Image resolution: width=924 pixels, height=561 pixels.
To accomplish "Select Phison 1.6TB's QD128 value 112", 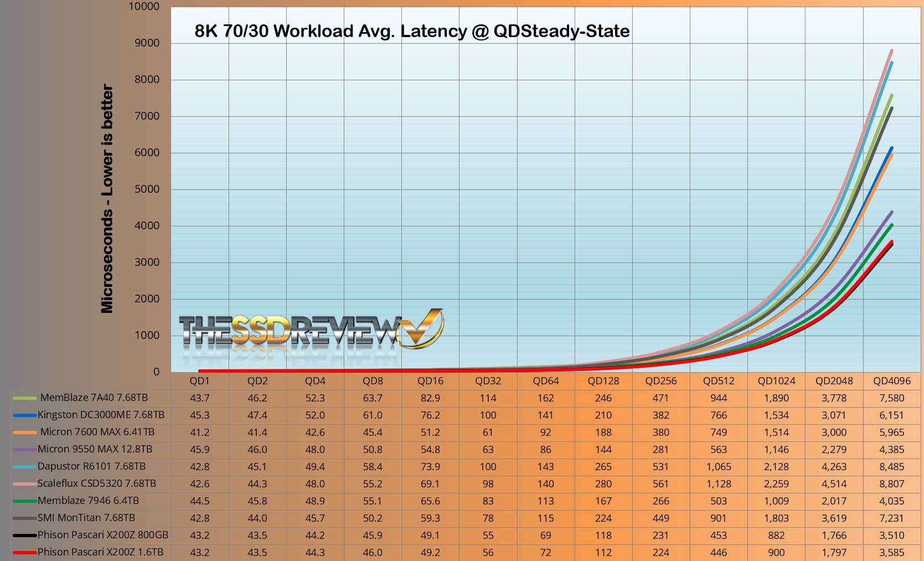I will click(603, 553).
